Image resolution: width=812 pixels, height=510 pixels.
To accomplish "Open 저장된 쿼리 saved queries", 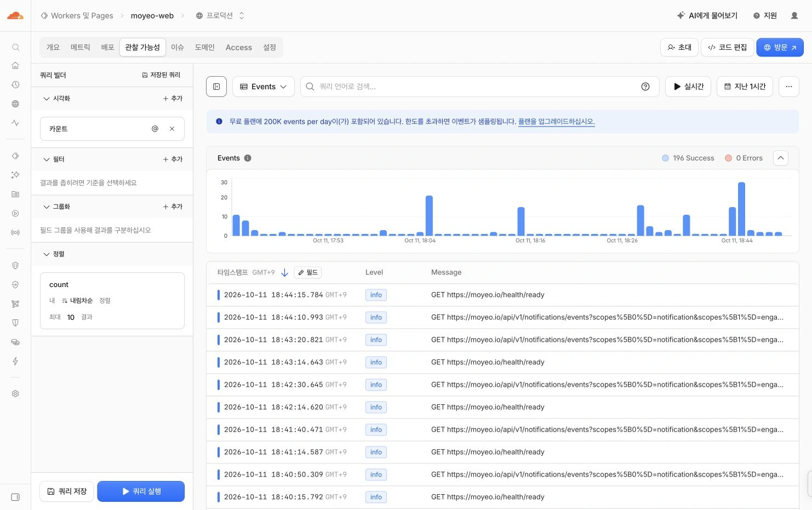I will coord(161,75).
